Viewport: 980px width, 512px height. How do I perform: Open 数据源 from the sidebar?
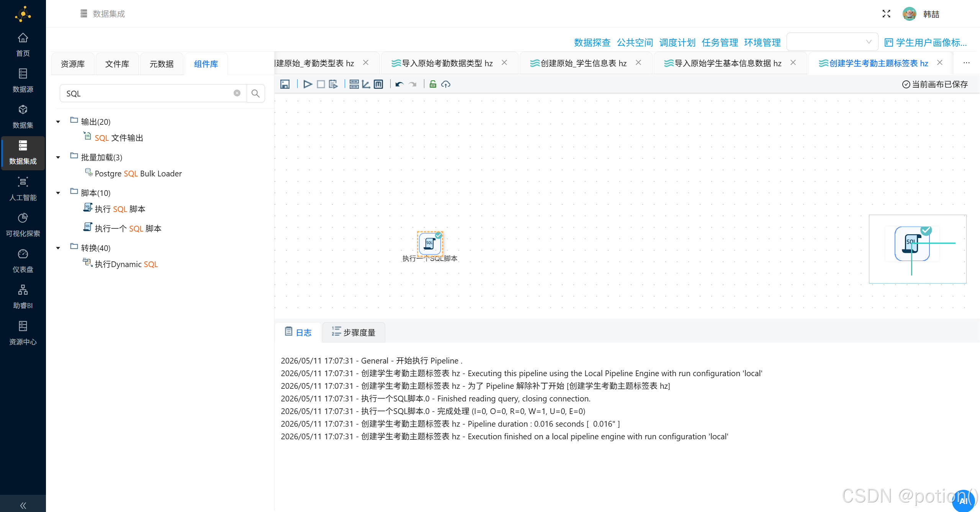pyautogui.click(x=23, y=81)
